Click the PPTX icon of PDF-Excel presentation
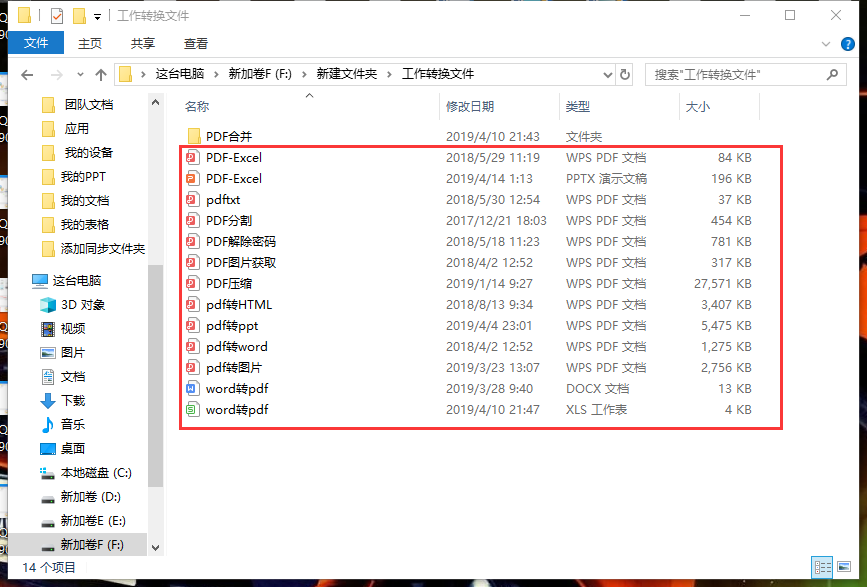The height and width of the screenshot is (587, 867). 193,179
